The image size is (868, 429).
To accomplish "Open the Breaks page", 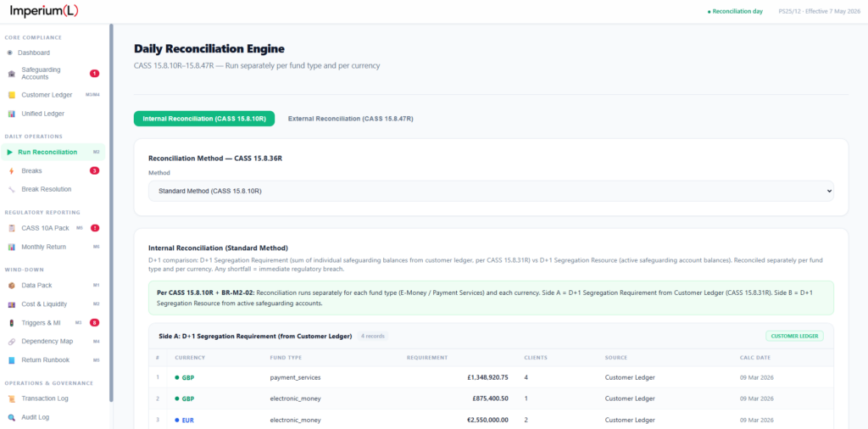I will pos(31,171).
